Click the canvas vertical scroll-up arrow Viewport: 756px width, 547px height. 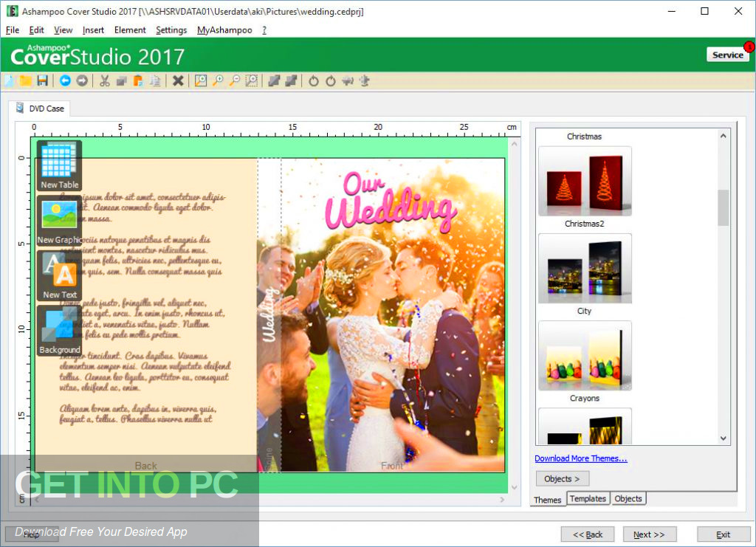click(514, 144)
